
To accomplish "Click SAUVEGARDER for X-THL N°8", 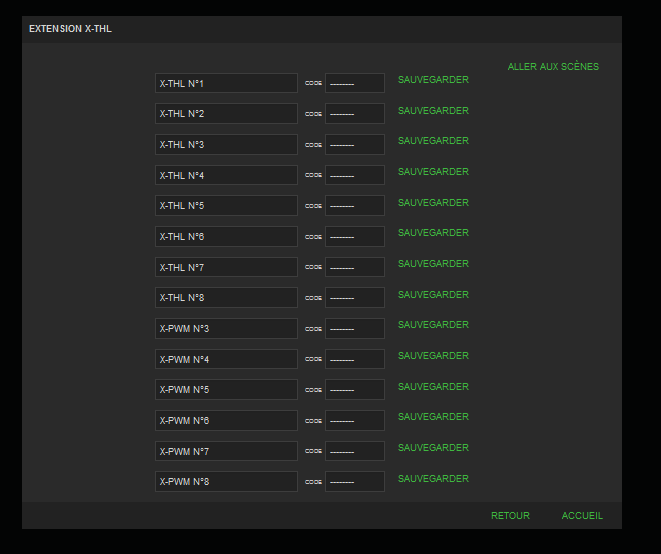I will (x=433, y=294).
